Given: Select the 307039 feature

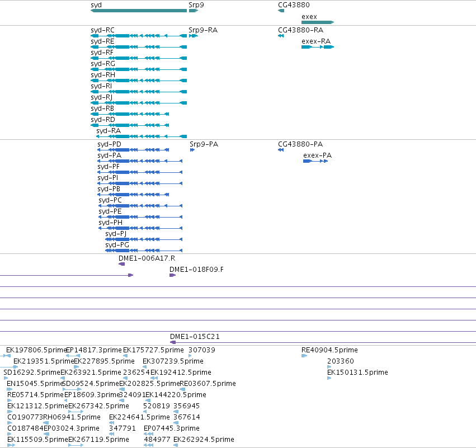Looking at the screenshot, I should coord(190,356).
